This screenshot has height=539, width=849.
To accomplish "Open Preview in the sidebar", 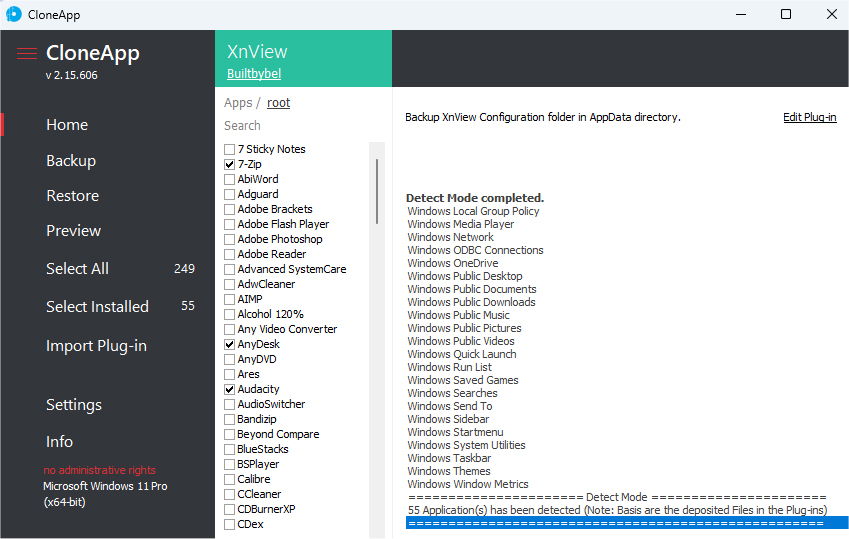I will (x=74, y=231).
